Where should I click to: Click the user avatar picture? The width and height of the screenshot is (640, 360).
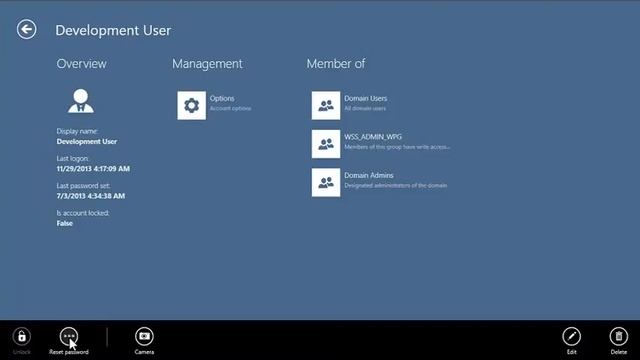coord(81,101)
